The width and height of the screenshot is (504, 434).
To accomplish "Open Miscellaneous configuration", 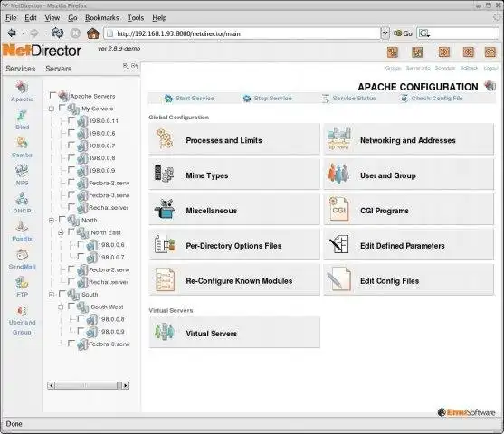I will coord(234,210).
